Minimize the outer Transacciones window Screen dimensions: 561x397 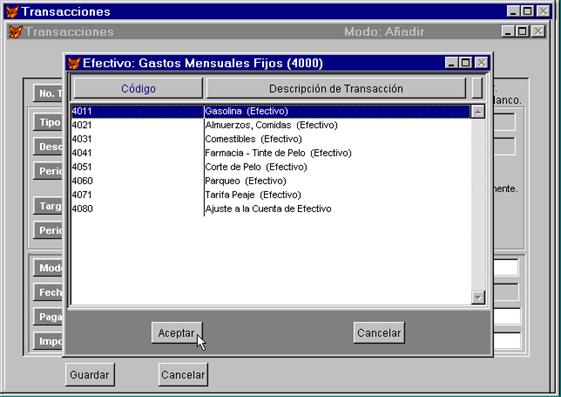click(514, 11)
